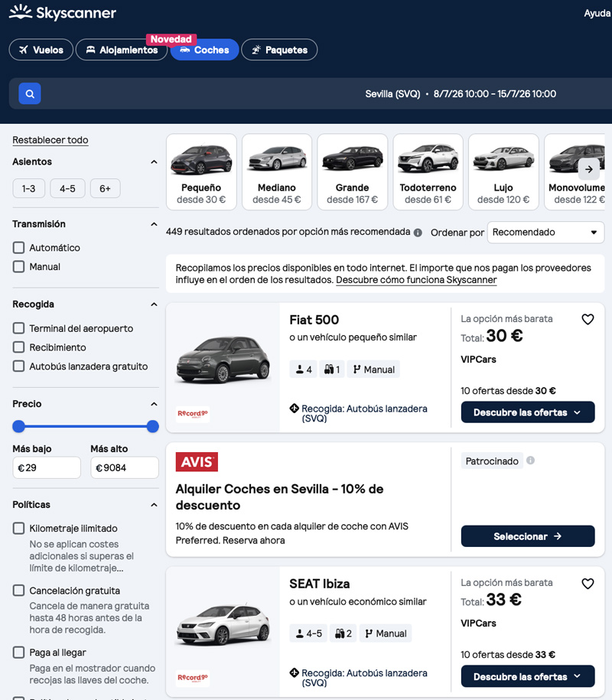Select 6+ seats filter
The width and height of the screenshot is (612, 700).
pos(105,188)
